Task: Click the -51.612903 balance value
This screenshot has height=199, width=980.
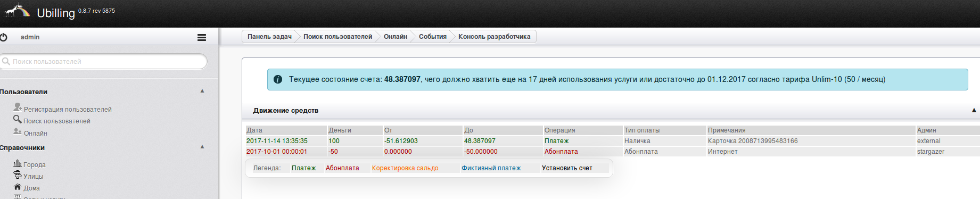Action: pyautogui.click(x=401, y=141)
